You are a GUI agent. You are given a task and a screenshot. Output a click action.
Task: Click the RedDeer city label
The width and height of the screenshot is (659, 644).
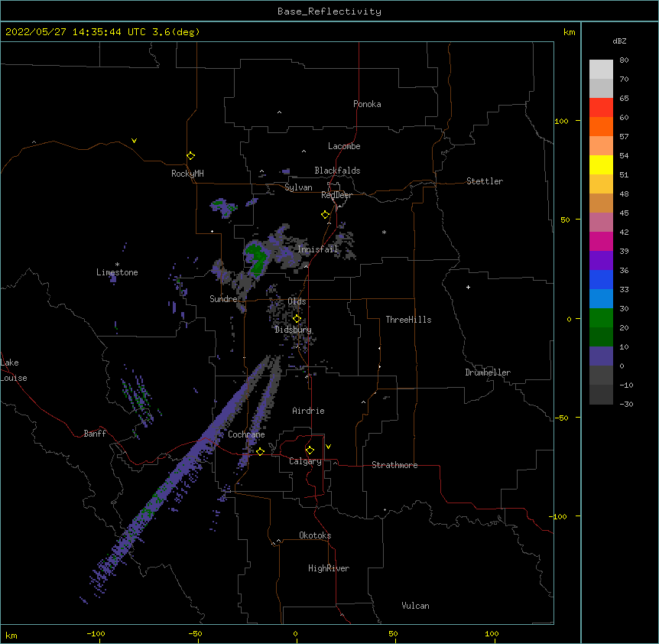coord(336,195)
